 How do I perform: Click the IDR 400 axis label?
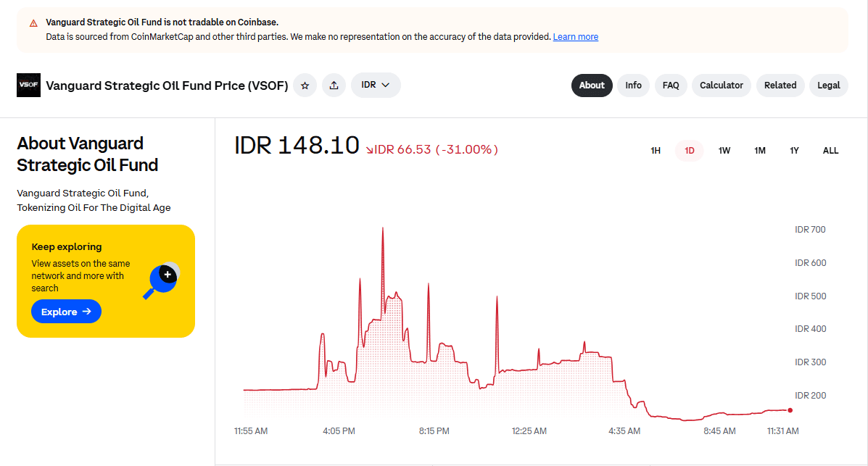click(x=811, y=329)
